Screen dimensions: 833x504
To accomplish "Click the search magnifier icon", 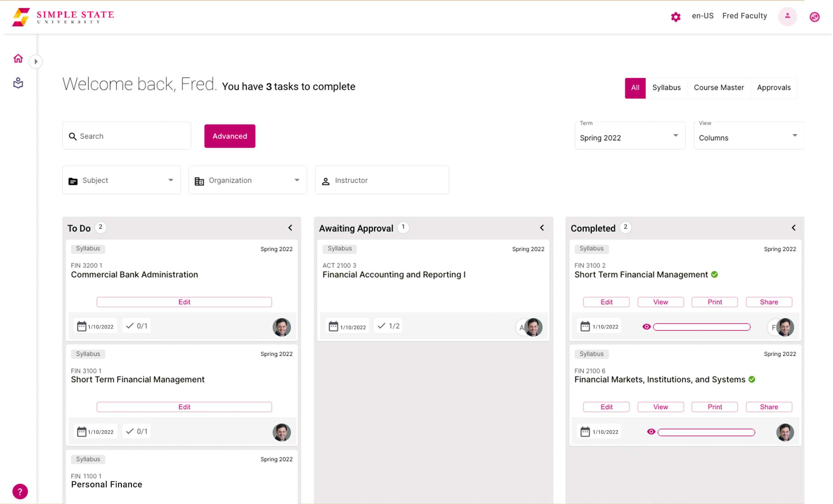I will pos(73,136).
